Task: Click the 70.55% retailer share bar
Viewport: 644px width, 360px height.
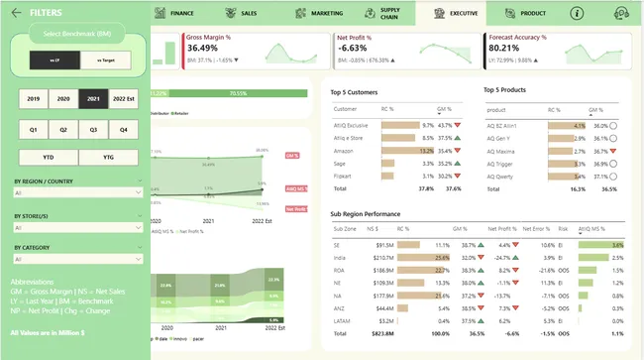Action: (x=238, y=93)
